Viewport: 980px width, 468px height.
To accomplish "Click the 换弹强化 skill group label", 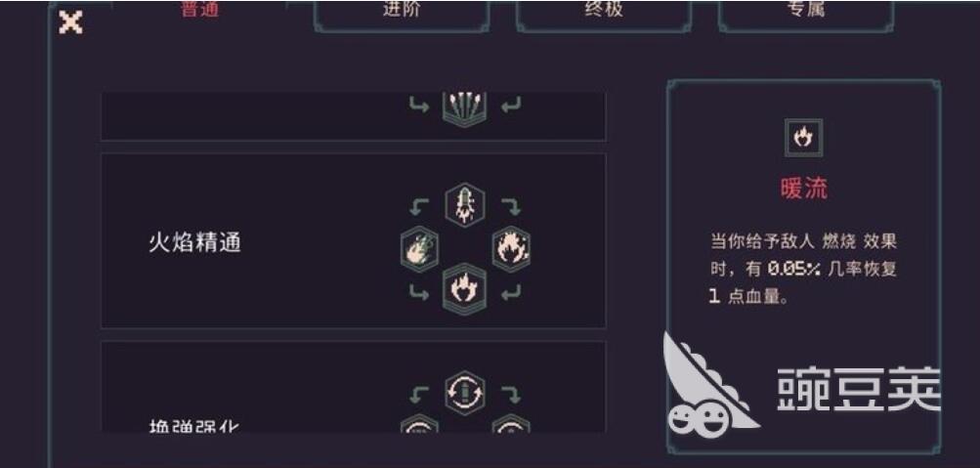I will point(195,426).
